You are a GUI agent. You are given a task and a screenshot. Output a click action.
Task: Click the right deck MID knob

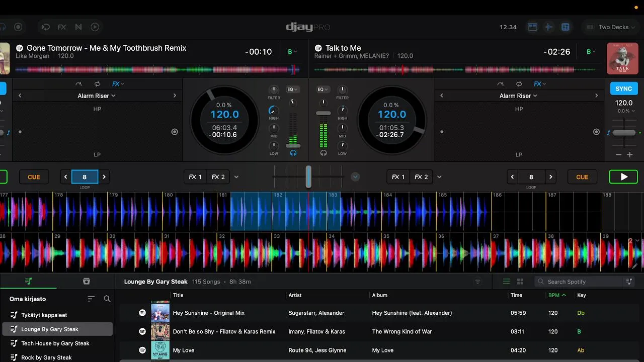[x=342, y=128]
